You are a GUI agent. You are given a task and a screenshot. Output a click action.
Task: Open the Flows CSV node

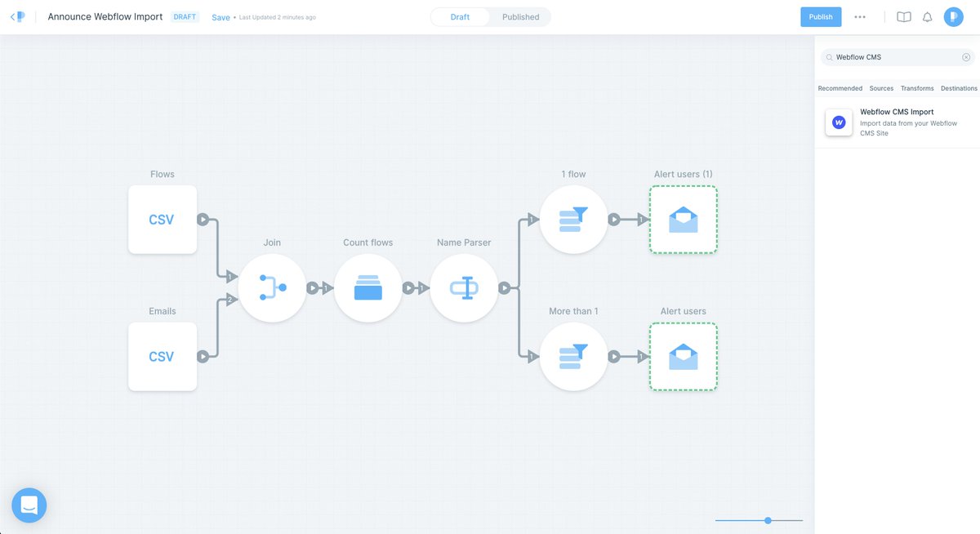pos(163,219)
